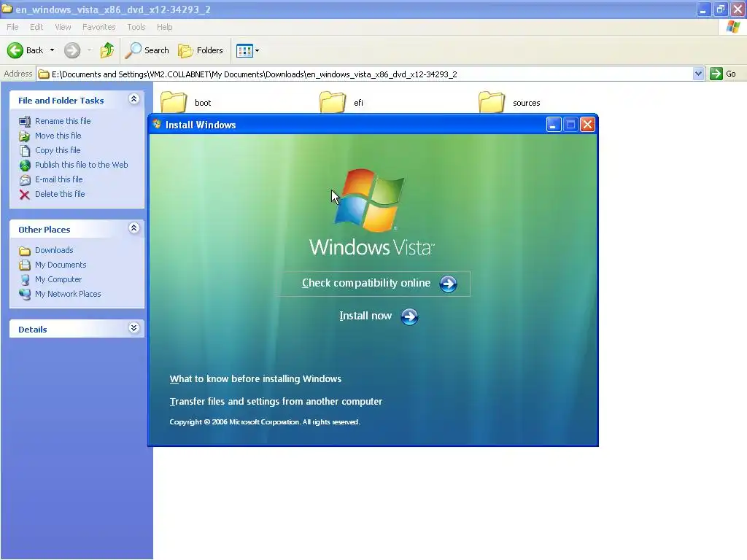Click the arrow icon beside Check compatibility online
Screen dimensions: 747x560
tap(448, 284)
